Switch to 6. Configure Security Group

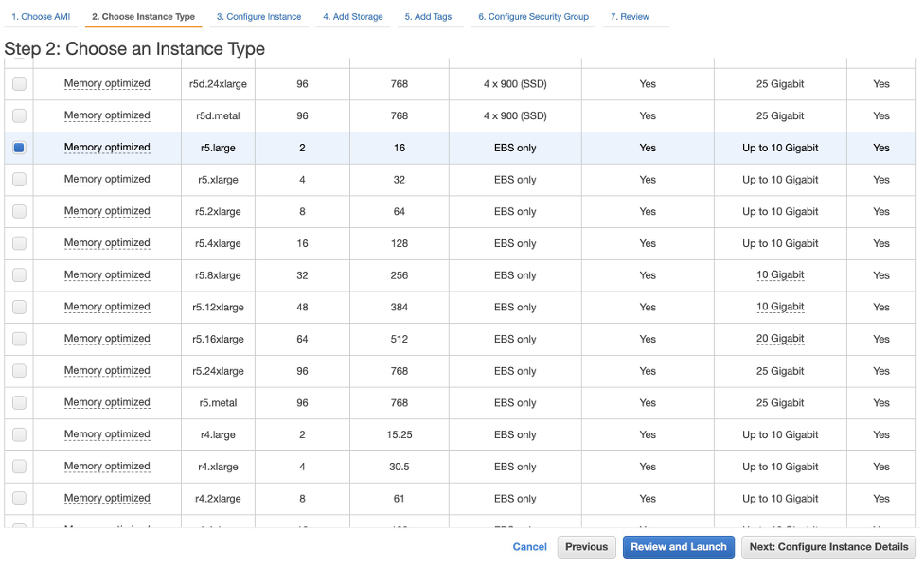(x=532, y=16)
